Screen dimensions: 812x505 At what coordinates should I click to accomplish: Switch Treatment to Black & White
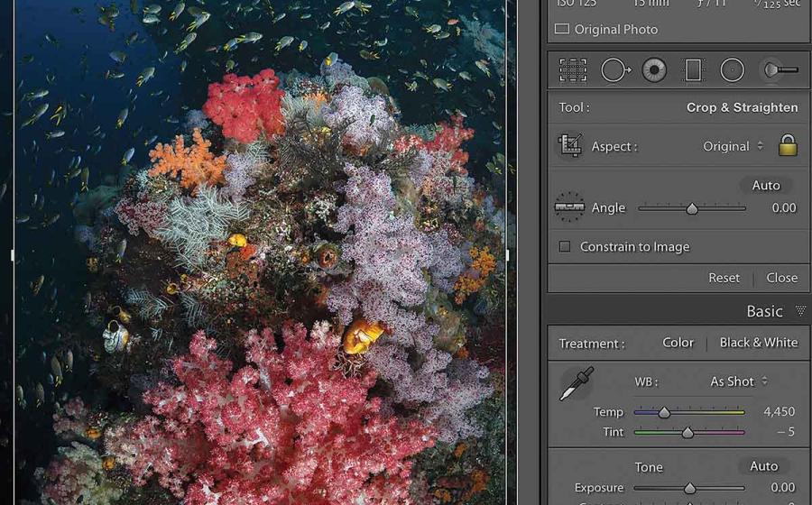pos(758,343)
